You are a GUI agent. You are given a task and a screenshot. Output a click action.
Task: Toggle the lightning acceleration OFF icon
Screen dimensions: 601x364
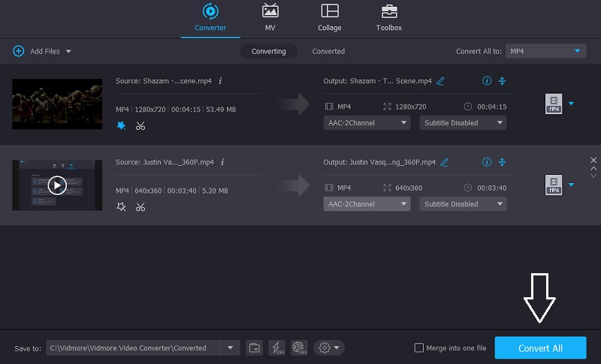click(276, 347)
